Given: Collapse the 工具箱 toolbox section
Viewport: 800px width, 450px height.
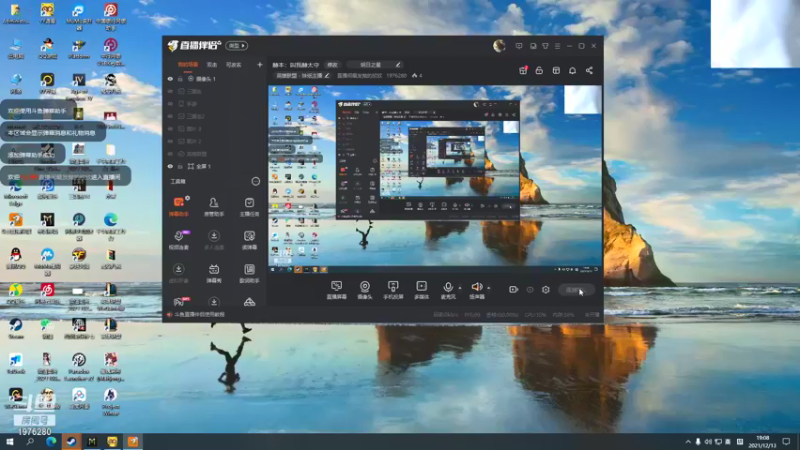Looking at the screenshot, I should [256, 181].
